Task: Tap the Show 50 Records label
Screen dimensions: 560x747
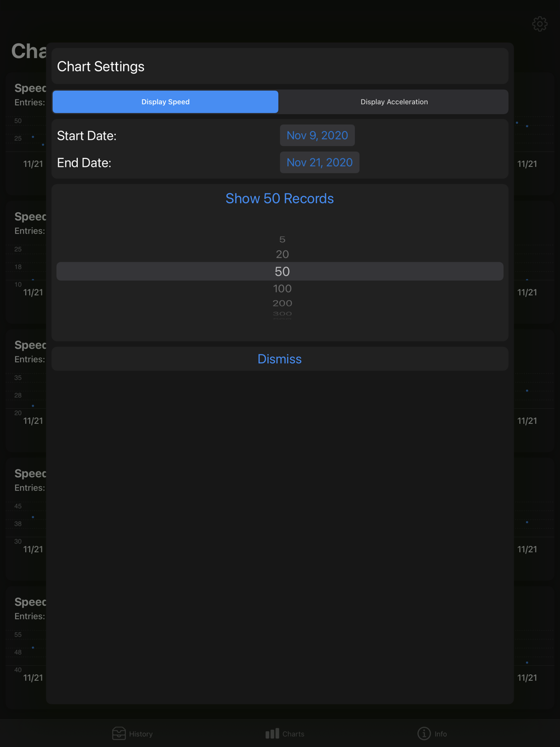Action: [280, 199]
